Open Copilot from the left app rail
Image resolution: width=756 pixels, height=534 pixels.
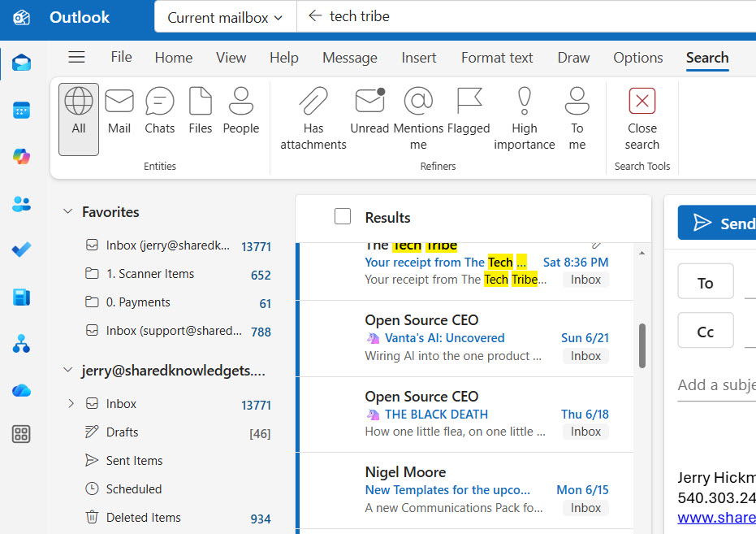[x=22, y=156]
